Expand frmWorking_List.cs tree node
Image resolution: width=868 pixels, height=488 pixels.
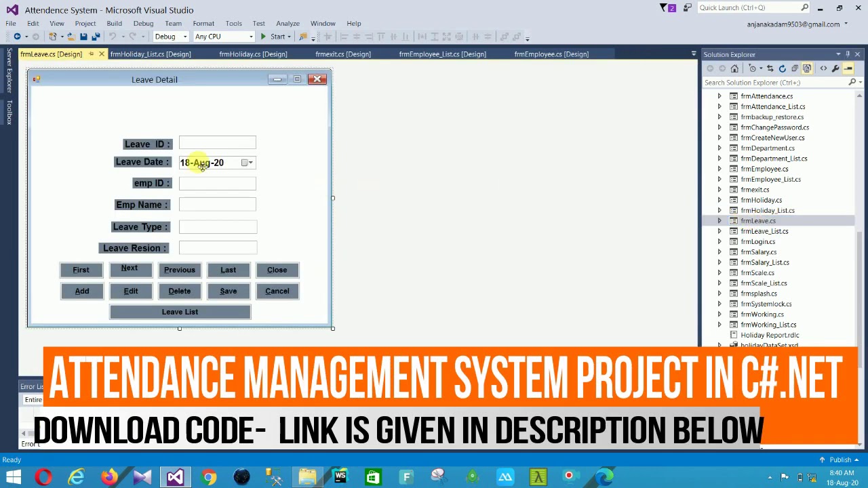click(x=719, y=325)
